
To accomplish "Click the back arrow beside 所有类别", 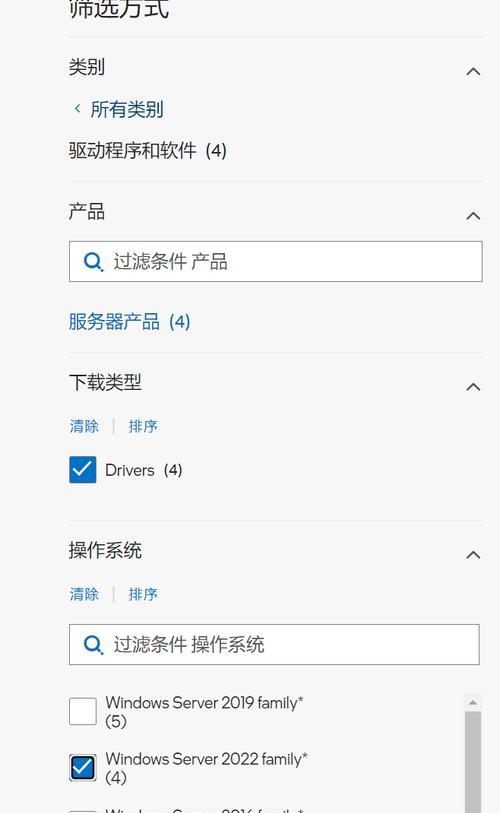I will tap(77, 108).
